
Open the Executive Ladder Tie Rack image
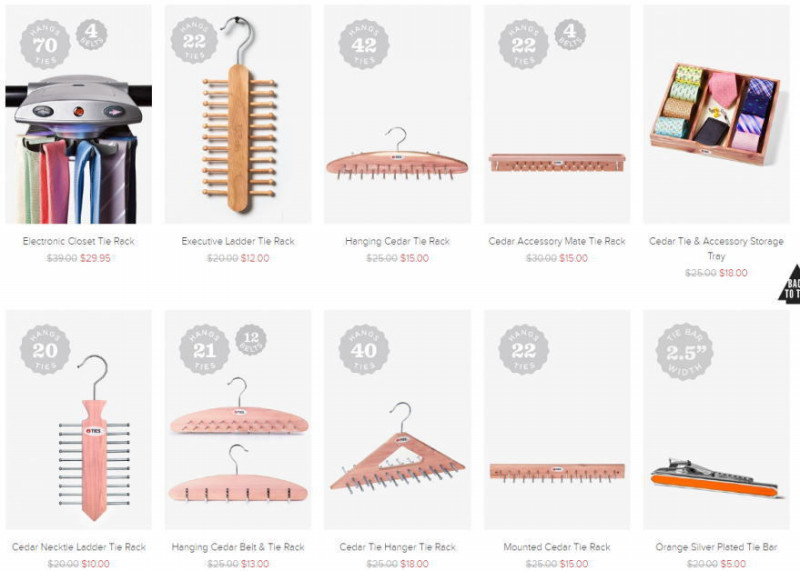pos(238,114)
